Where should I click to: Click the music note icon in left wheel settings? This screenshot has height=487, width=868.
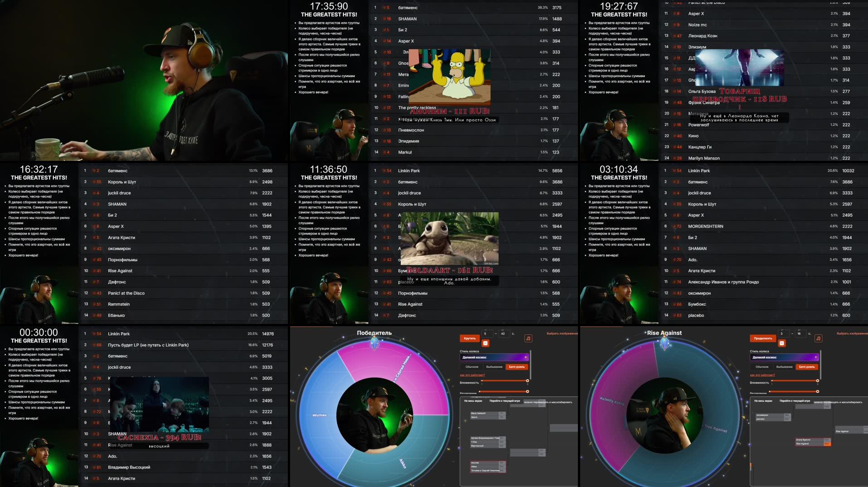click(x=529, y=339)
